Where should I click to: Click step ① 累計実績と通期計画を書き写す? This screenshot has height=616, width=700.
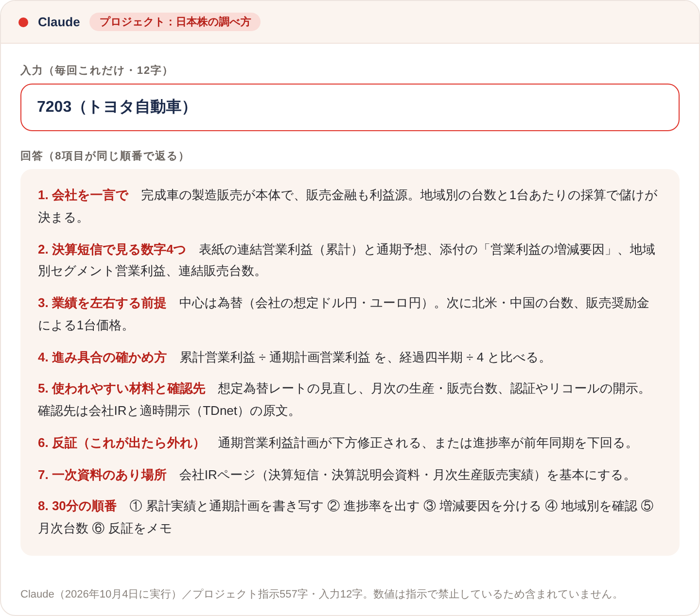(227, 506)
